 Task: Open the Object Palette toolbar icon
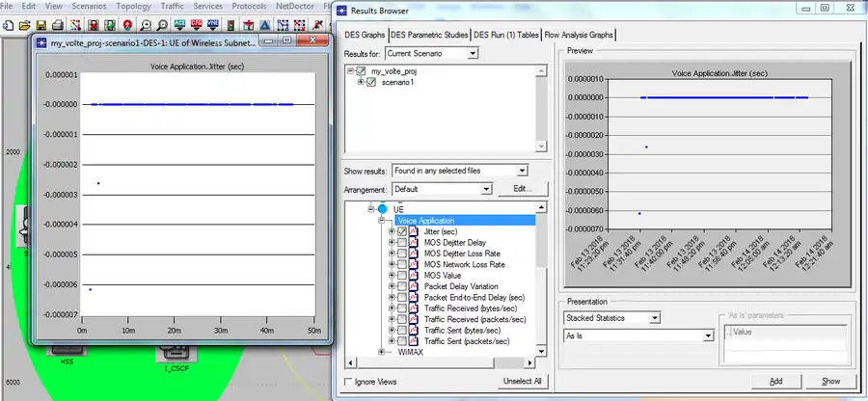[x=76, y=25]
